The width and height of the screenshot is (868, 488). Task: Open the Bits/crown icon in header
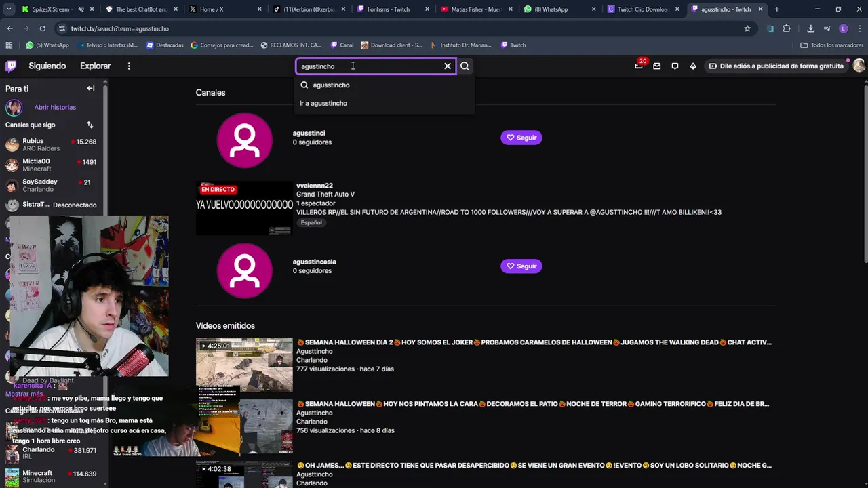click(692, 66)
